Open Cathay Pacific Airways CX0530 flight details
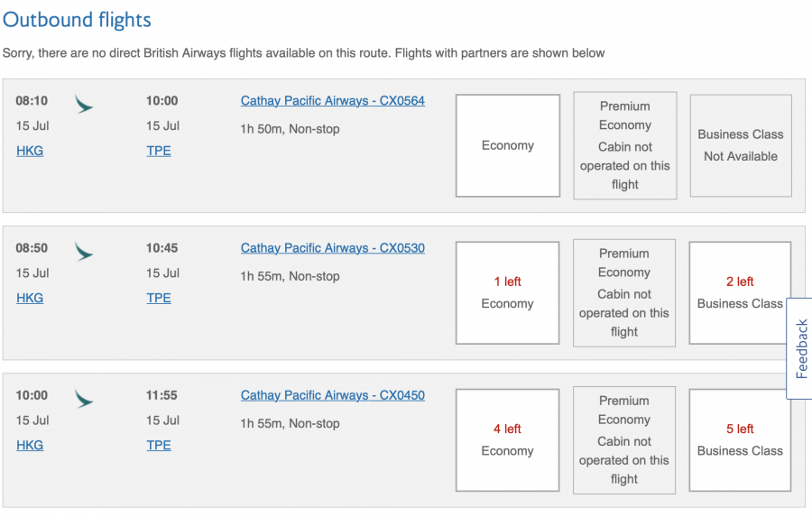Screen dimensions: 812x517 332,248
